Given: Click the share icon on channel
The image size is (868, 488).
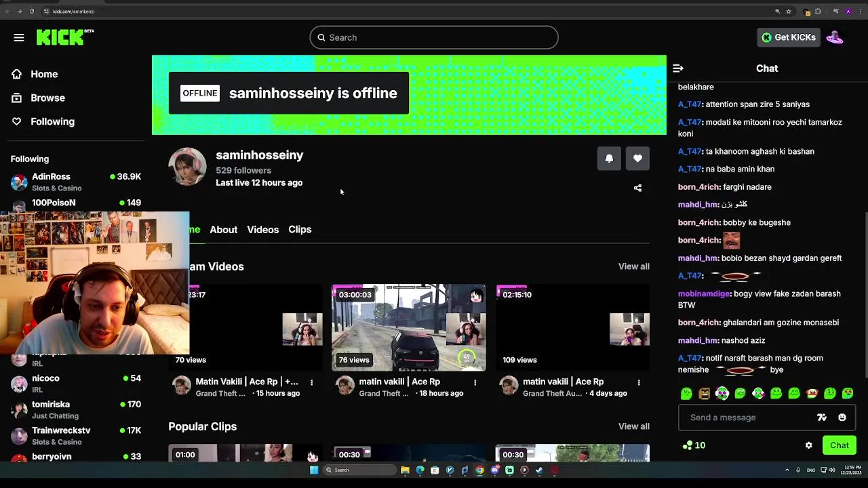Looking at the screenshot, I should click(x=637, y=188).
